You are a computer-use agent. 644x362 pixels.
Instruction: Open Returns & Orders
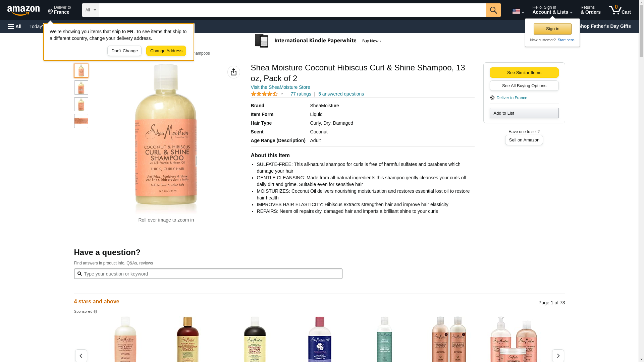pyautogui.click(x=590, y=10)
